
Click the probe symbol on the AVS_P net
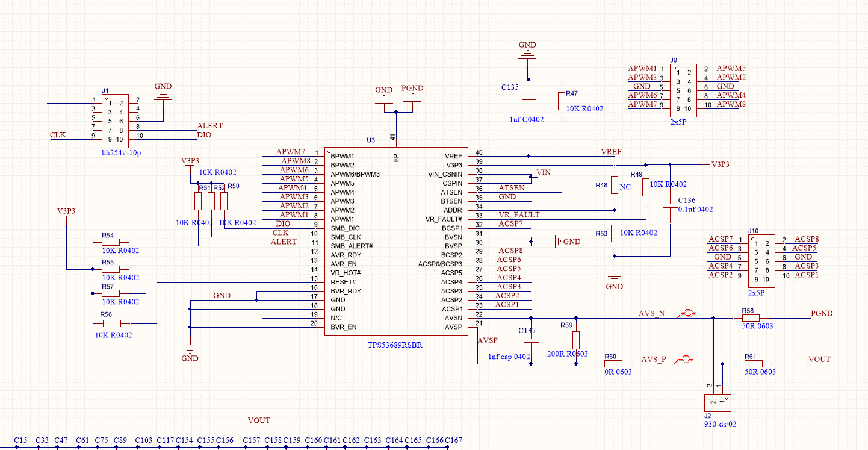pyautogui.click(x=685, y=360)
